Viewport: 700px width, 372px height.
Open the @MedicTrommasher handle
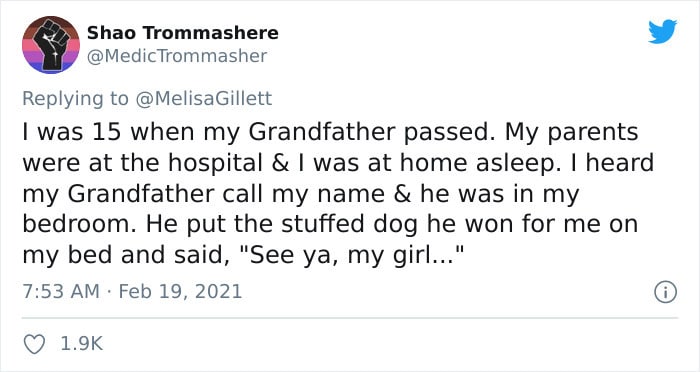coord(177,56)
